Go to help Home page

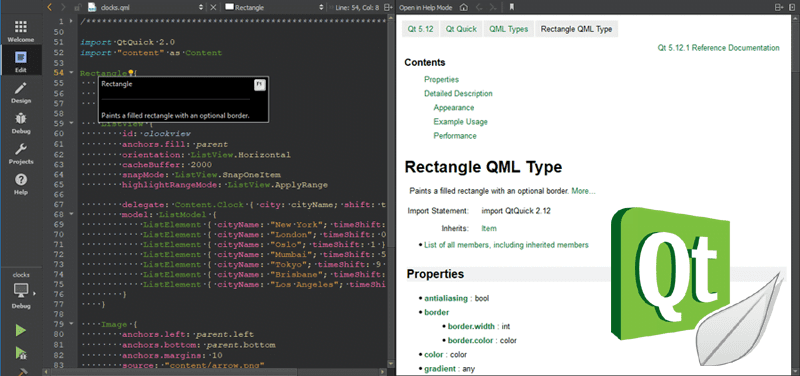pyautogui.click(x=463, y=8)
